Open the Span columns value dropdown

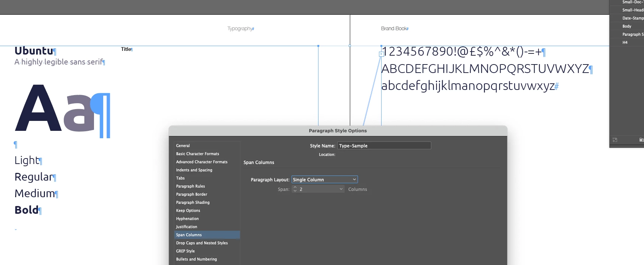tap(341, 189)
